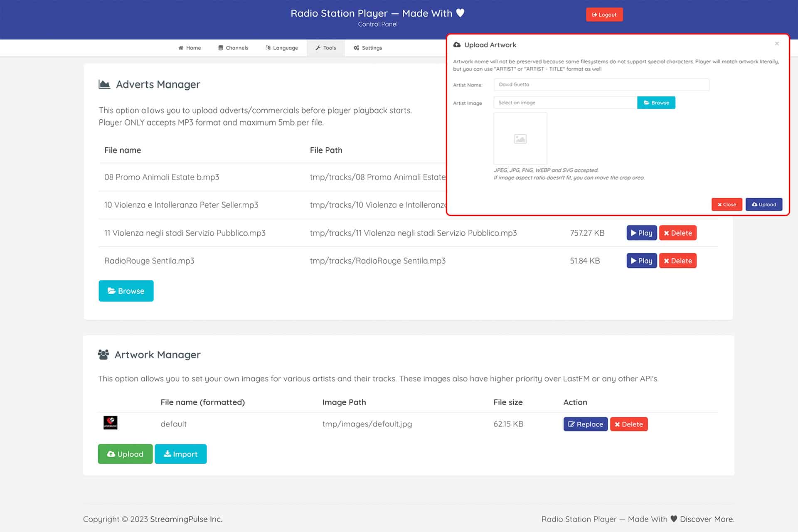Close the Upload Artwork dialog via red button
798x532 pixels.
pyautogui.click(x=727, y=204)
